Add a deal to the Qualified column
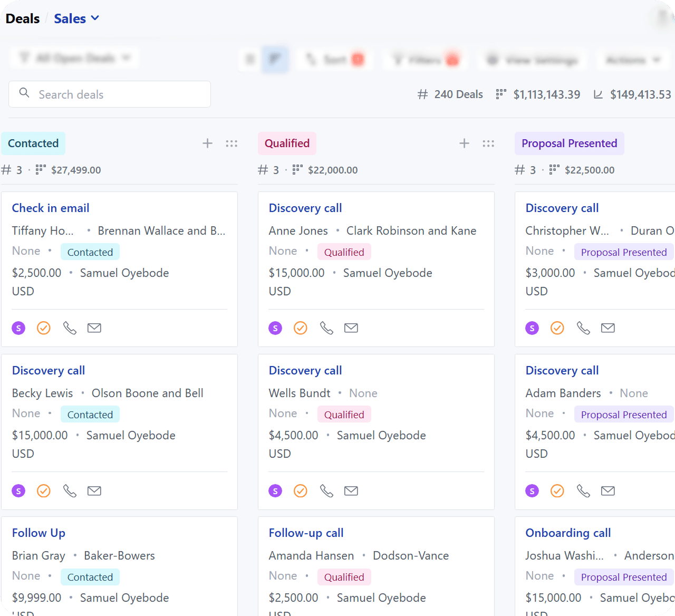 pyautogui.click(x=465, y=143)
